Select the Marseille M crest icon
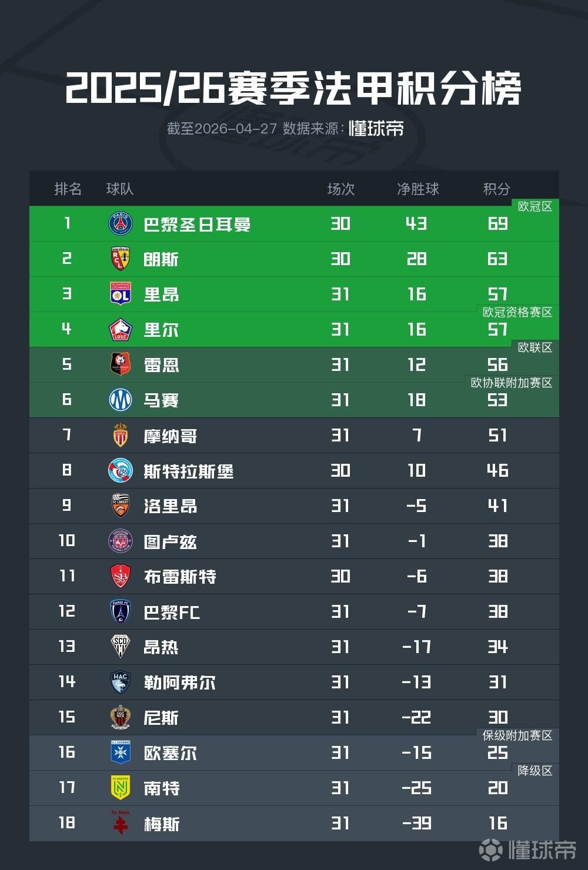The image size is (588, 870). point(121,400)
